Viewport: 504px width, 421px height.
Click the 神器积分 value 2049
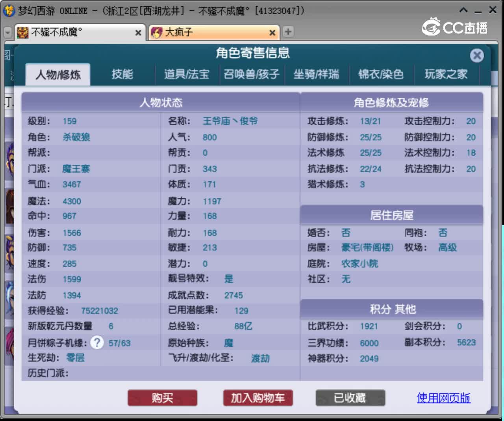[x=369, y=358]
